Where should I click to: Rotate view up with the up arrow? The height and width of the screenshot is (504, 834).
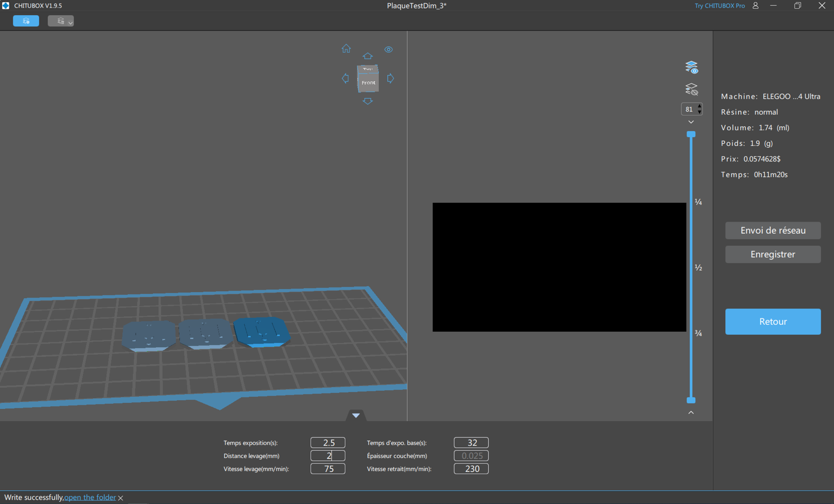[368, 56]
